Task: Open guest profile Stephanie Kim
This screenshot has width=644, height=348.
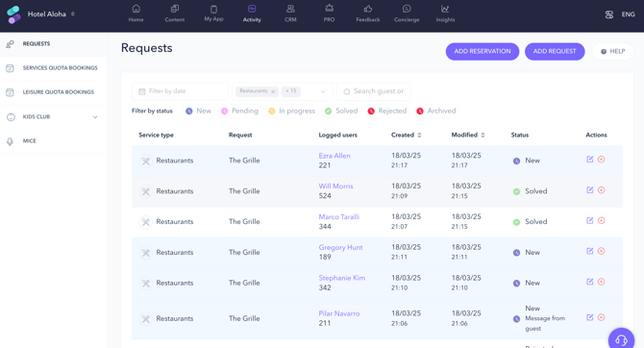Action: pyautogui.click(x=342, y=278)
